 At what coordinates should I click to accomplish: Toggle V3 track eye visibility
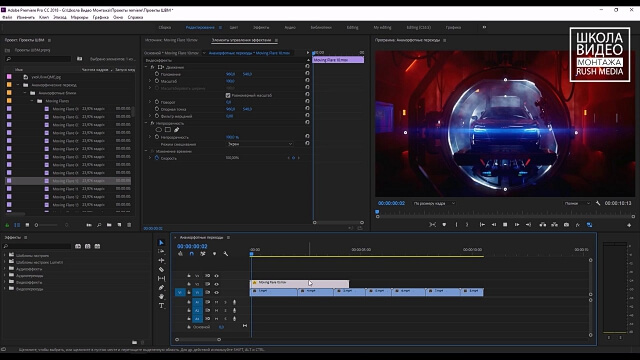216,276
